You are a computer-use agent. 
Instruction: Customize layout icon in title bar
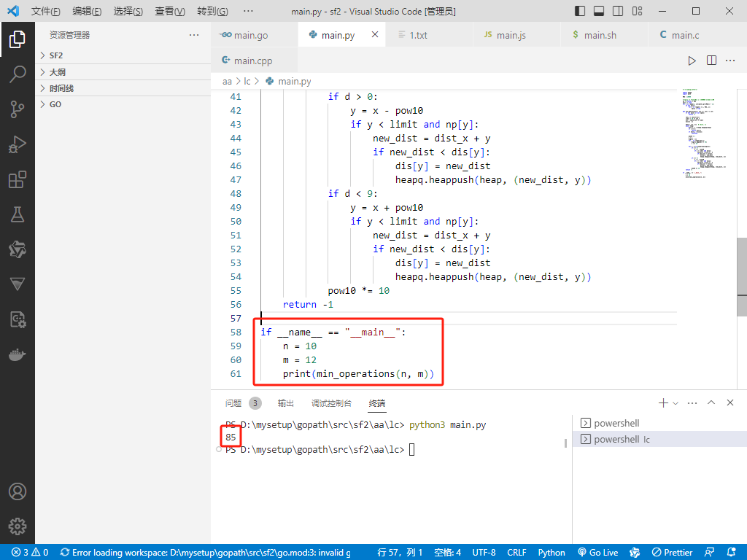(637, 11)
